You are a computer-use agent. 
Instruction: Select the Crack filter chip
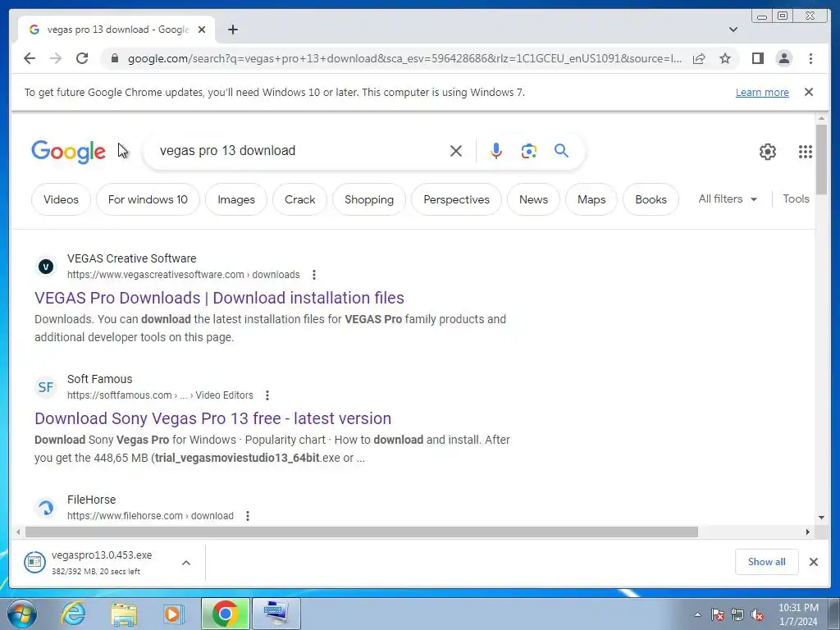(300, 199)
